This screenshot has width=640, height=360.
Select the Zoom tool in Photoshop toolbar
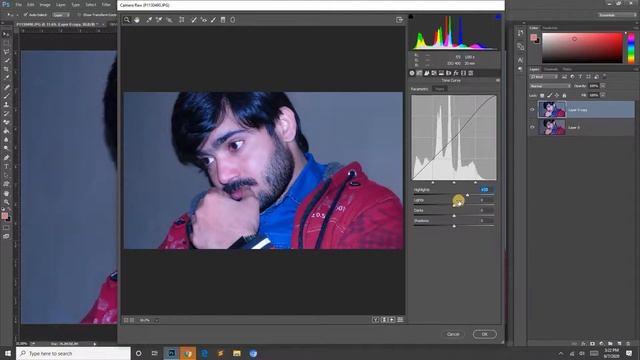tap(6, 202)
